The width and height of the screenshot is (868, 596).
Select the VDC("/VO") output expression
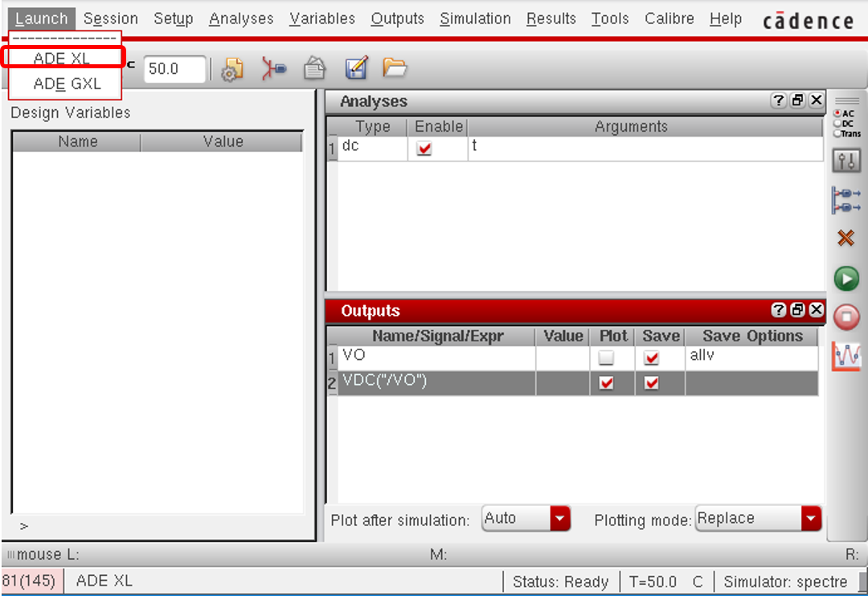click(436, 382)
